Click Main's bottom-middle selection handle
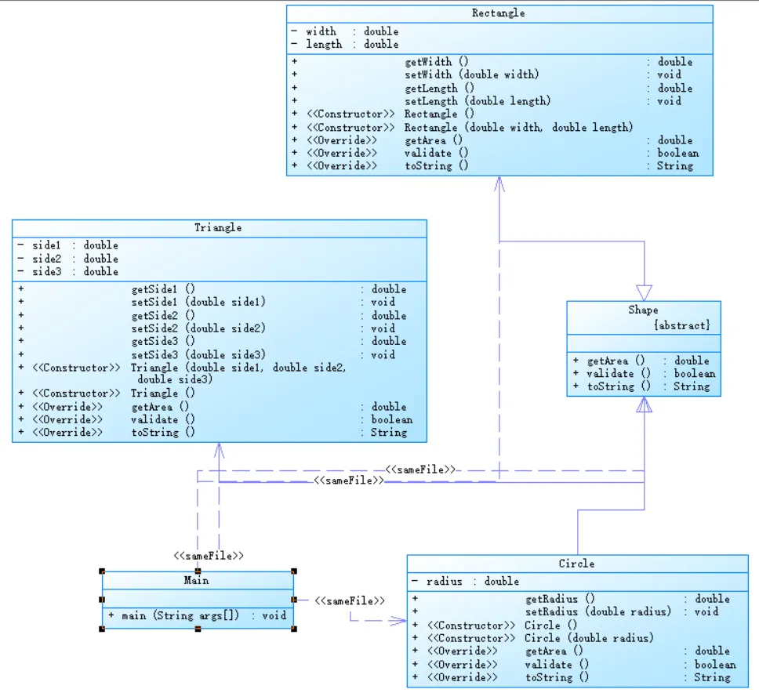759x700 pixels. (x=198, y=629)
